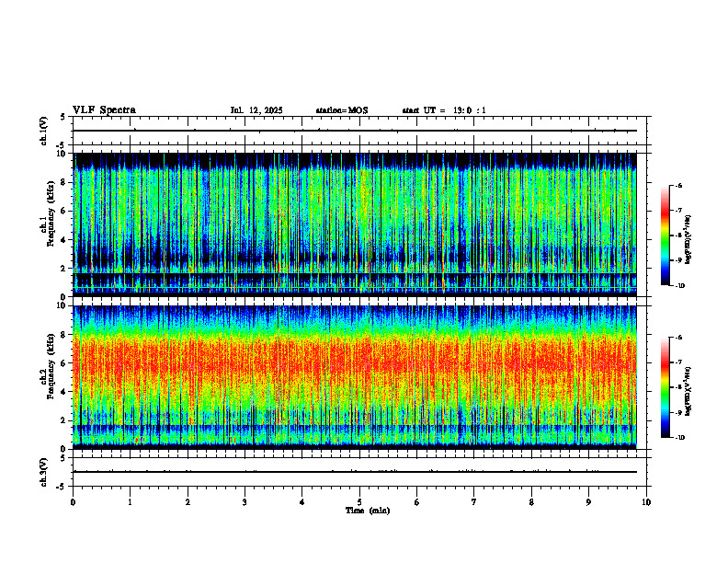Click the ch.2 color bar PSD unit label
The image size is (728, 563).
click(688, 392)
